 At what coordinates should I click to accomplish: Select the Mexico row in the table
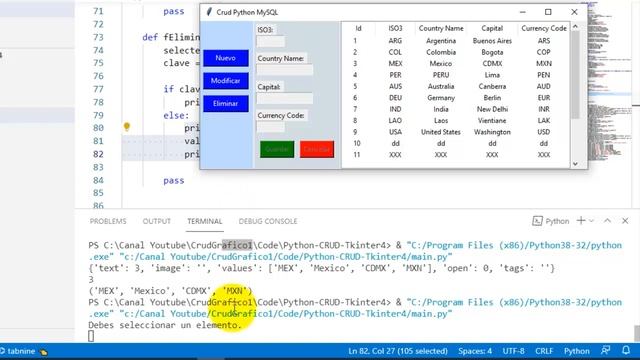[x=456, y=64]
